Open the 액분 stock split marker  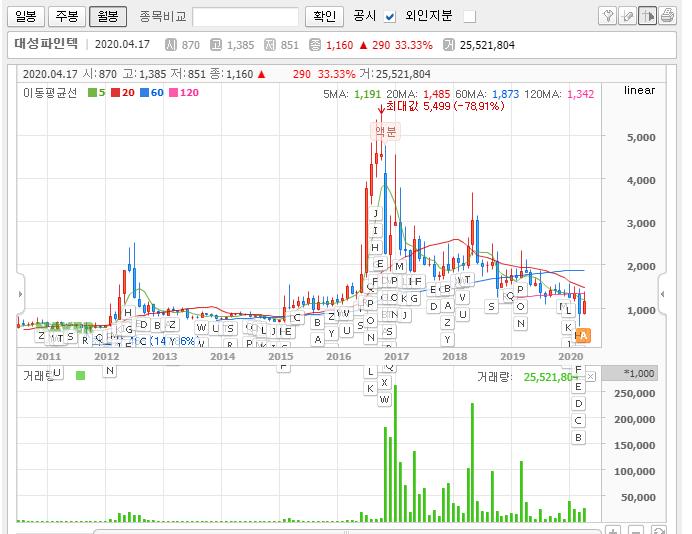pos(385,131)
